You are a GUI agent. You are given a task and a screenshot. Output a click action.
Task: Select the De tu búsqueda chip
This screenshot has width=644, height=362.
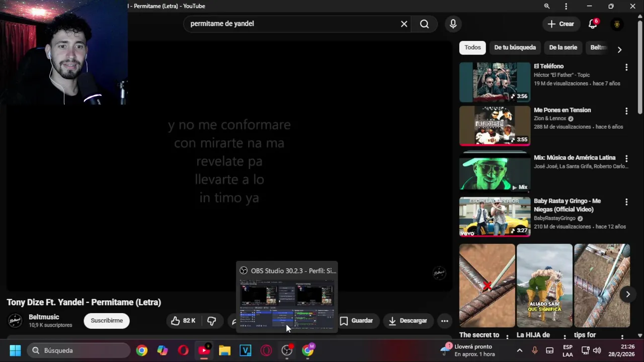(x=515, y=47)
